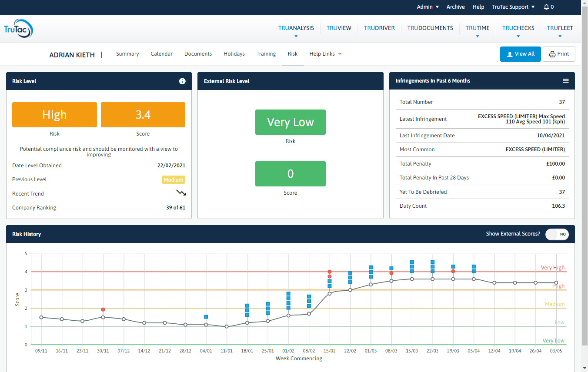Viewport: 588px width, 372px height.
Task: Click the Print button
Action: point(559,54)
